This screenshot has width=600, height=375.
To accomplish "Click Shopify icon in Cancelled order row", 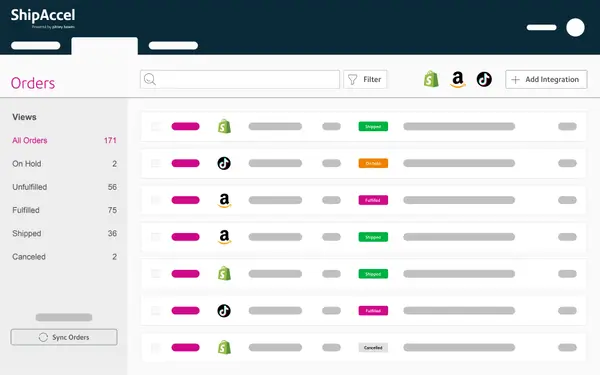I will pyautogui.click(x=224, y=347).
